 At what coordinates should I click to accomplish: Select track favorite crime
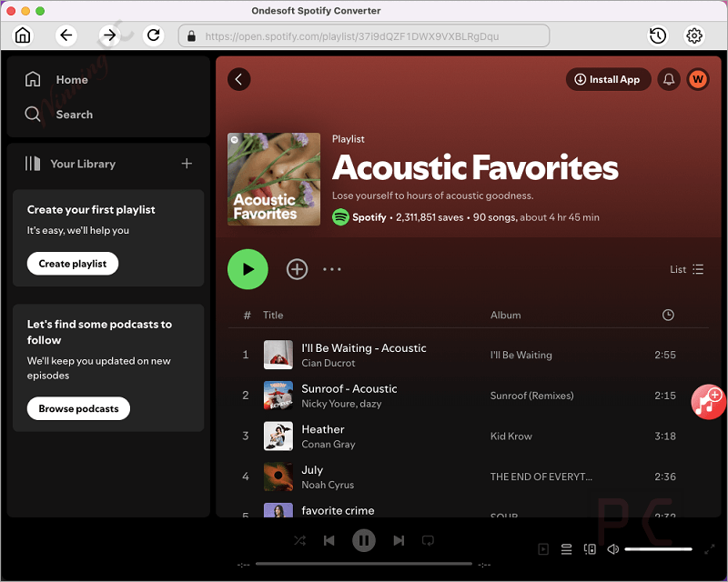pos(338,510)
